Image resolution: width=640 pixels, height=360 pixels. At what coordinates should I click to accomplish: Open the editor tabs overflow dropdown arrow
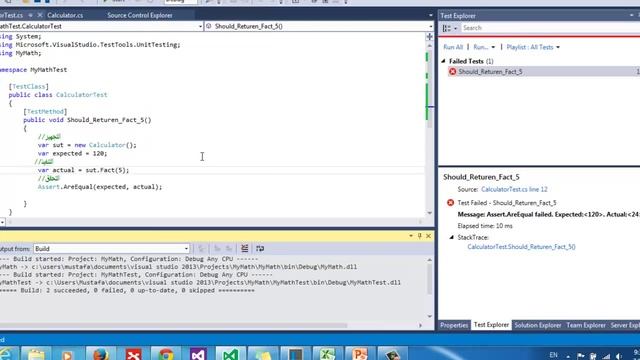pos(431,16)
